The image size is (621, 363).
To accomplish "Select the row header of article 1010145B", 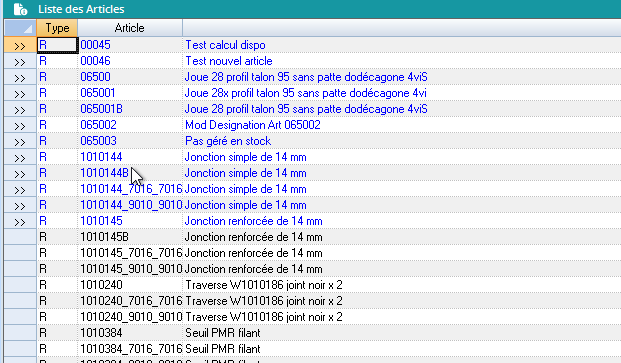I will click(x=20, y=237).
